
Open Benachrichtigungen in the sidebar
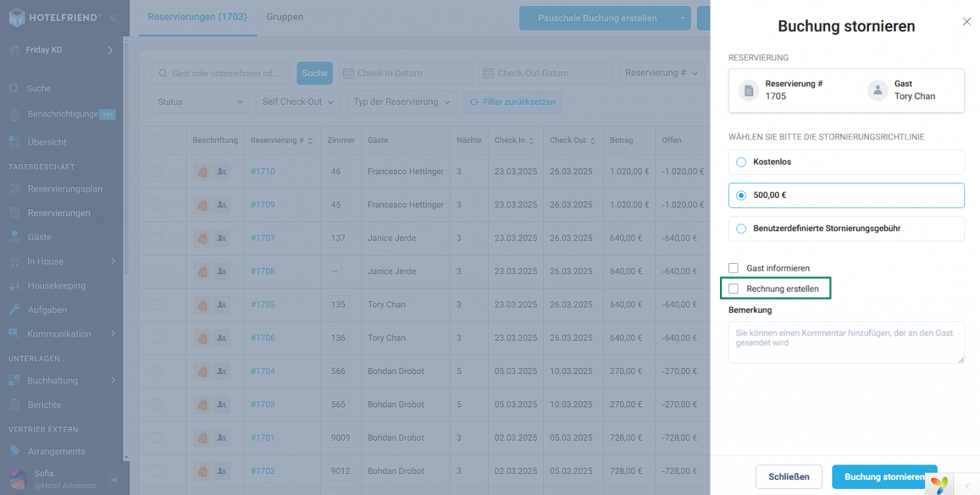click(x=61, y=114)
